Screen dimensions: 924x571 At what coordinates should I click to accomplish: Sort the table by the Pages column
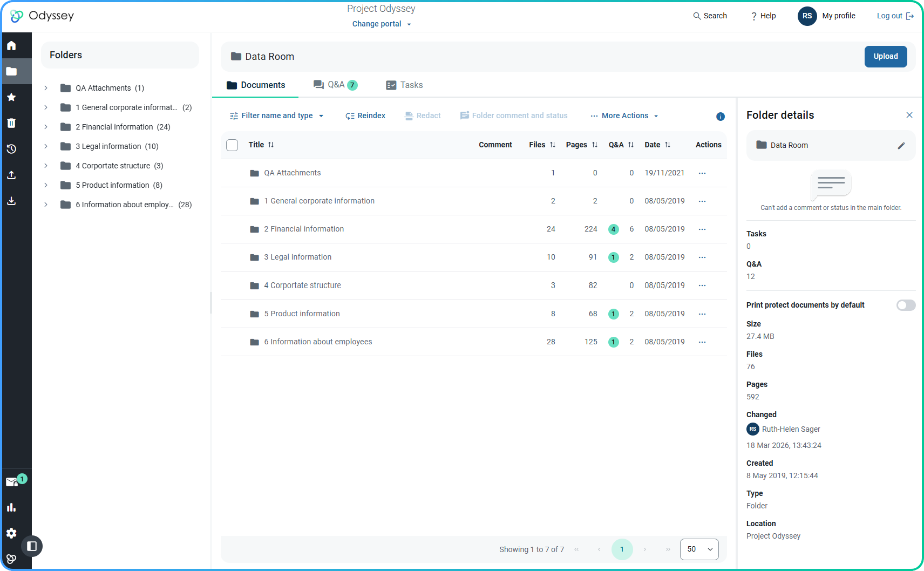point(581,145)
